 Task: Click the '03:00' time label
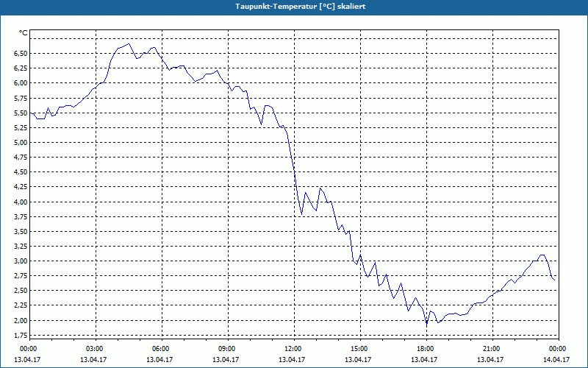coord(94,349)
